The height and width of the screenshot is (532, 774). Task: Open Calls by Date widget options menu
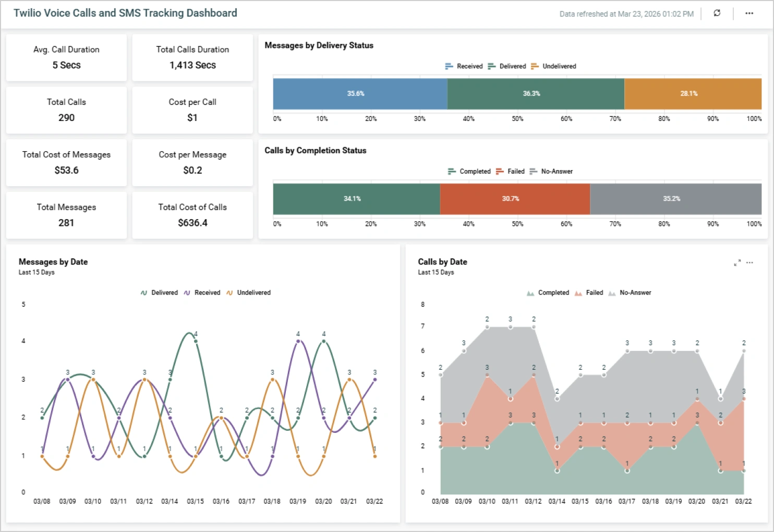click(x=749, y=263)
